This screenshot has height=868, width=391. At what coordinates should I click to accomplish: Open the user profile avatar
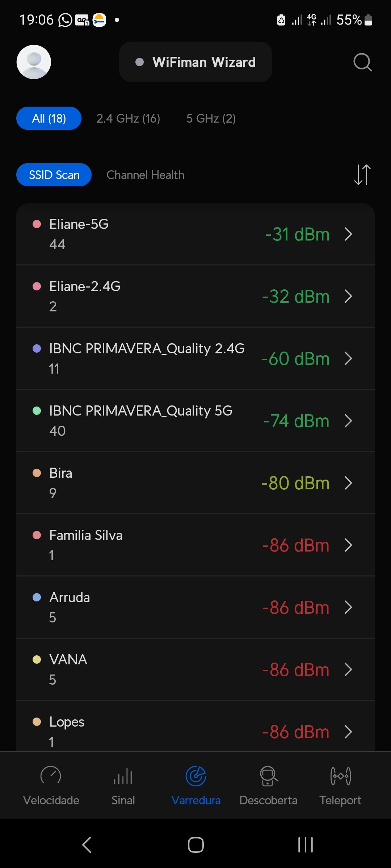(34, 62)
